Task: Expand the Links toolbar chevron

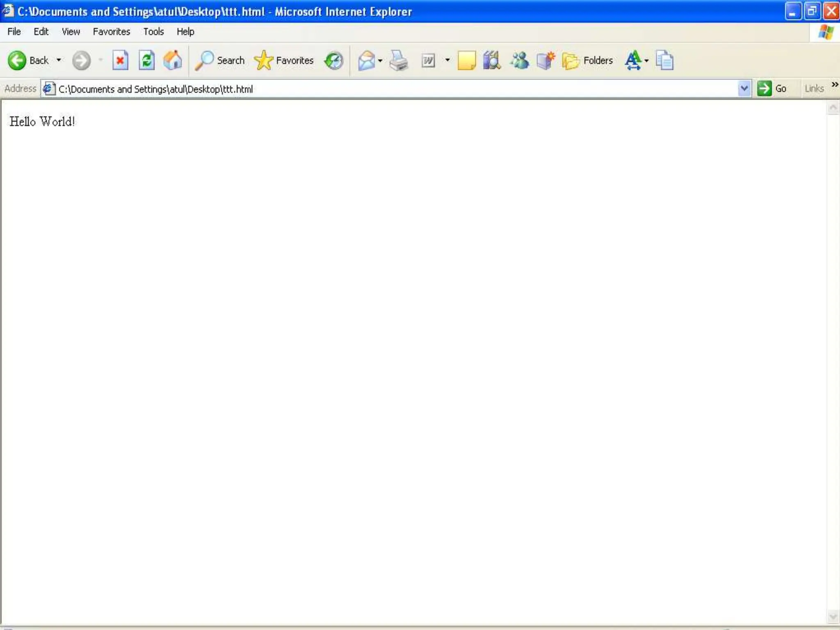Action: coord(835,84)
